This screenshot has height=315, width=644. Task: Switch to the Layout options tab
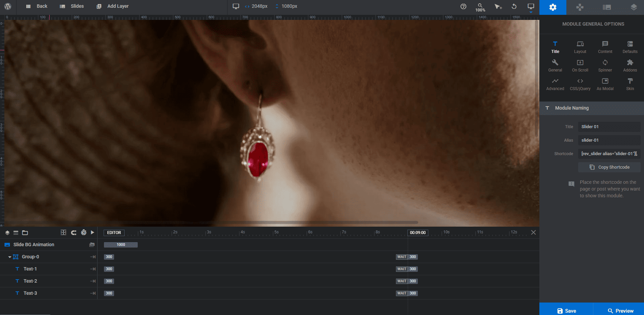(580, 47)
